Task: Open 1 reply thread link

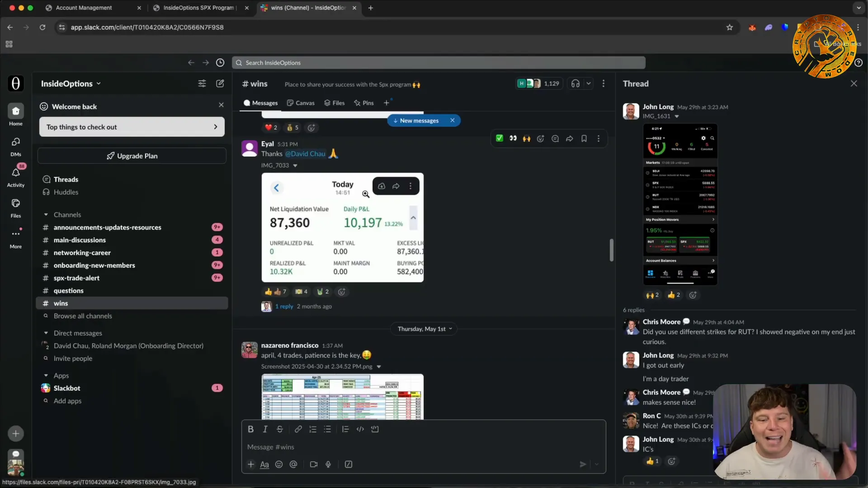Action: pos(284,306)
